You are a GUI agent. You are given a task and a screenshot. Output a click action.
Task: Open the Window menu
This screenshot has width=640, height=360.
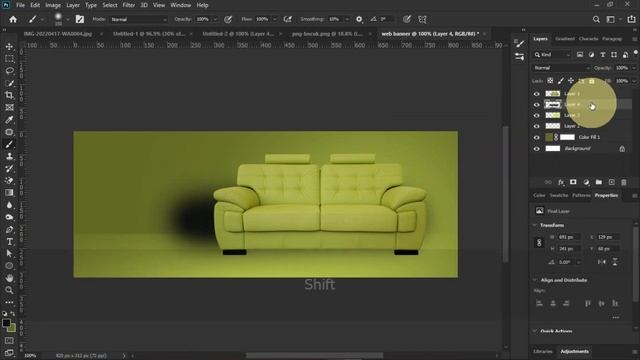click(x=180, y=5)
